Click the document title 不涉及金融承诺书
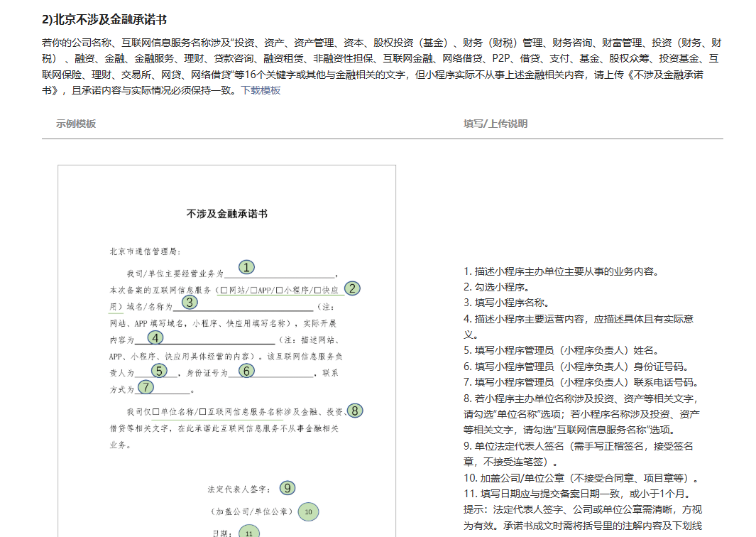 pyautogui.click(x=226, y=214)
